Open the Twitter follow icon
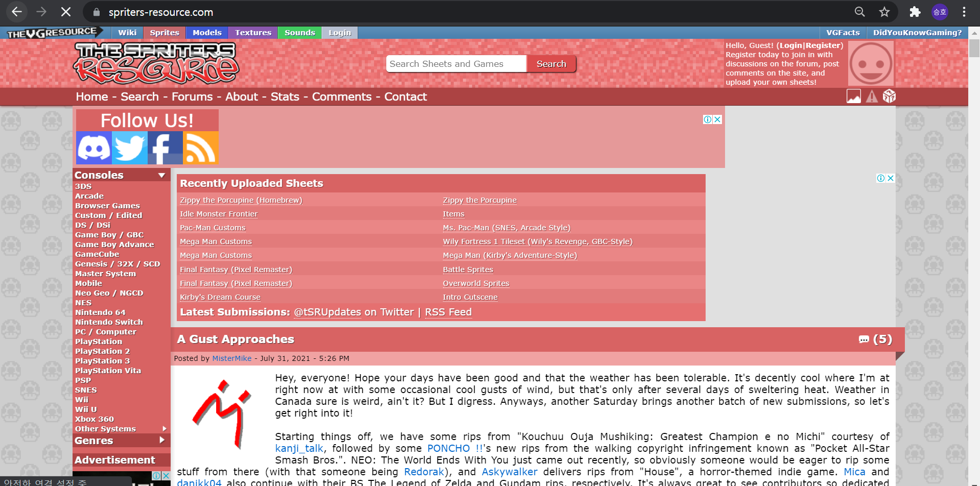Viewport: 980px width, 486px height. tap(130, 148)
